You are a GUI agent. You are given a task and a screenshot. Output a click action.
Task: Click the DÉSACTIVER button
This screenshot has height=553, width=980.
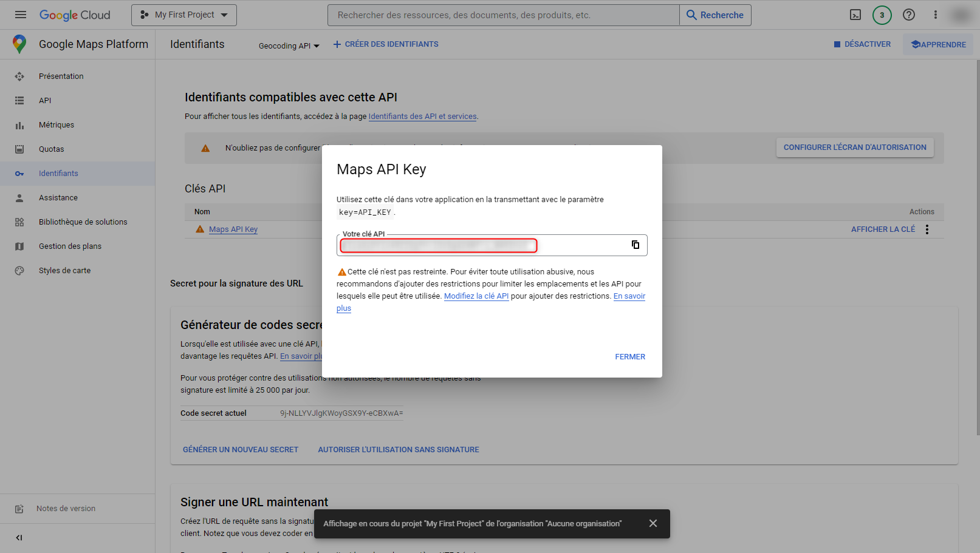pyautogui.click(x=862, y=44)
